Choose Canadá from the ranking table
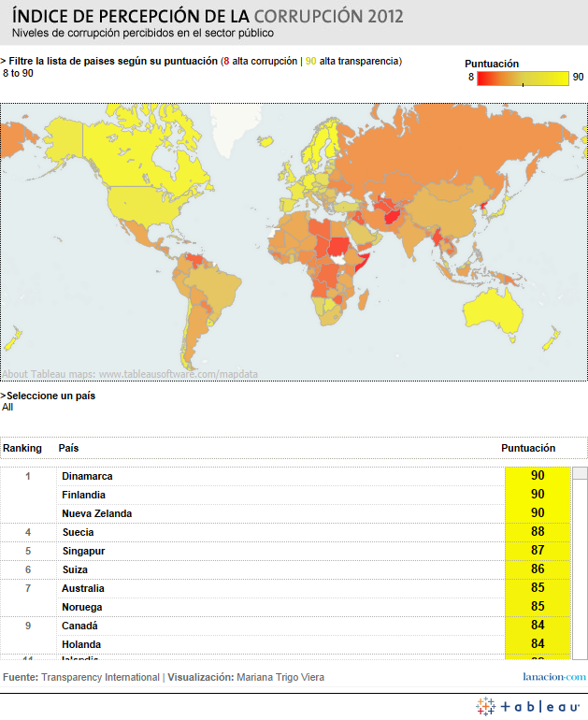 [79, 626]
